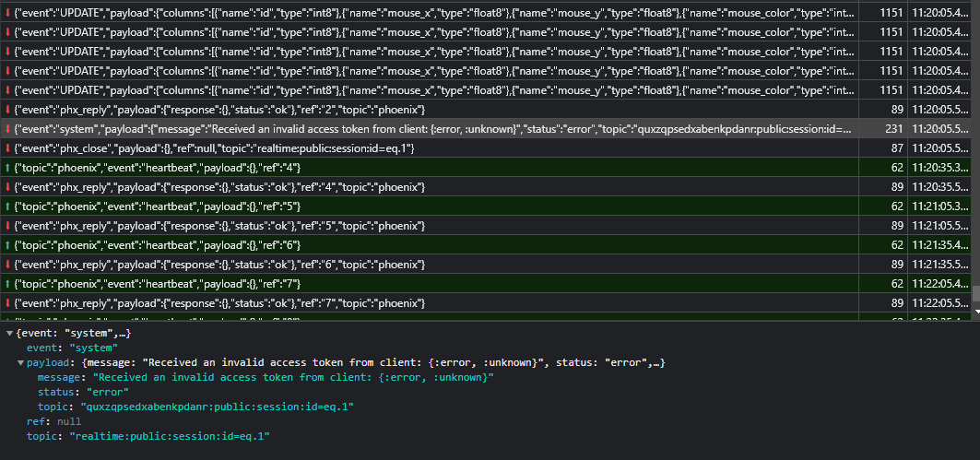Click the length 89 on phx_reply ref "2" row
980x460 pixels.
tap(897, 110)
